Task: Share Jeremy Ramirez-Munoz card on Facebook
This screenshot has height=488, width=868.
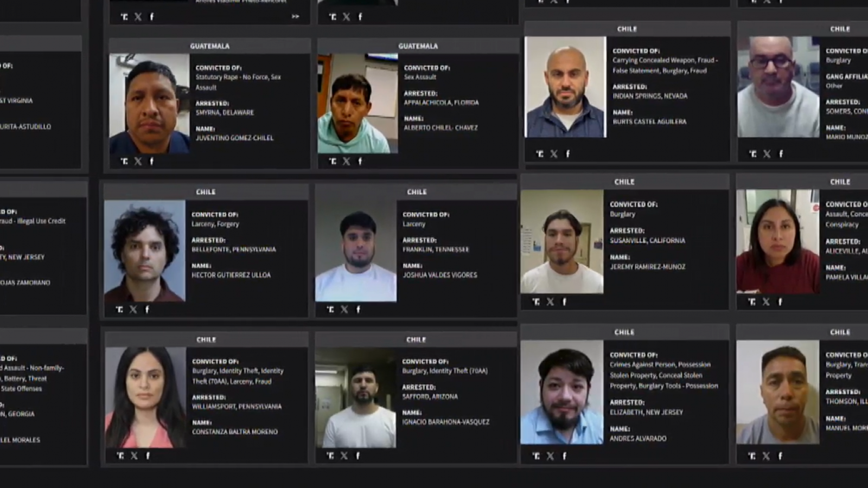Action: [x=564, y=301]
